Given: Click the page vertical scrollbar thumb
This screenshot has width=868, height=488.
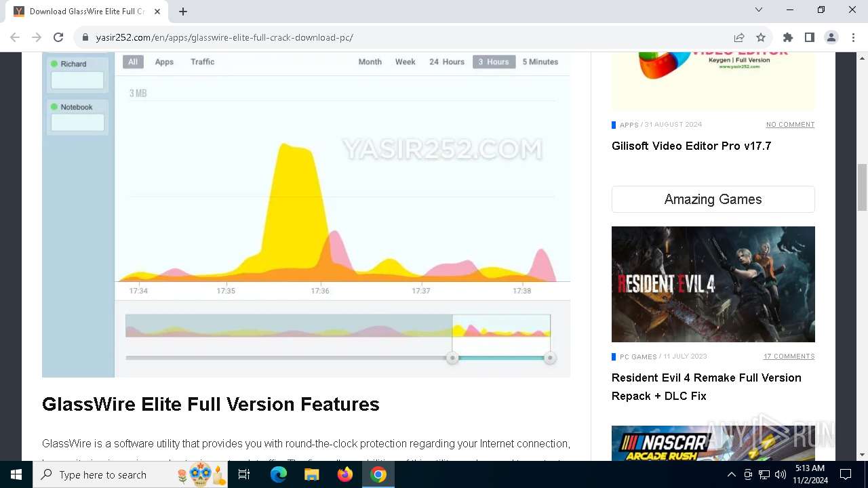Looking at the screenshot, I should pos(862,187).
